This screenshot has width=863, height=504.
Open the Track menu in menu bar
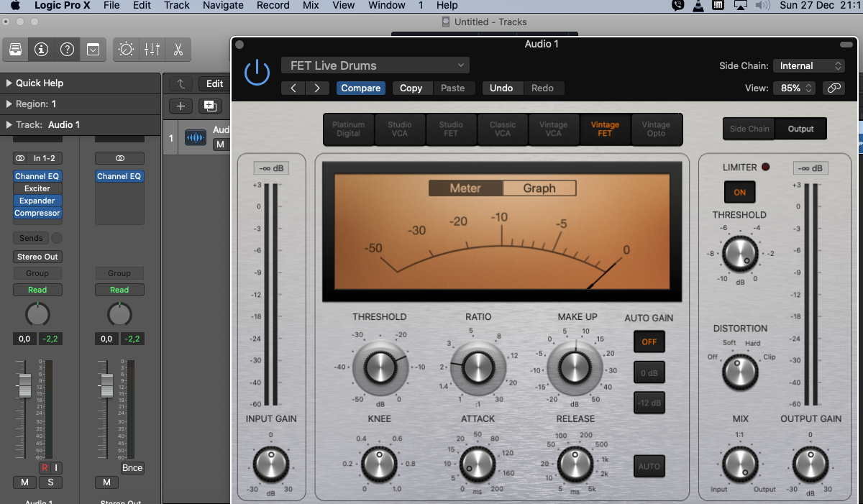point(176,5)
